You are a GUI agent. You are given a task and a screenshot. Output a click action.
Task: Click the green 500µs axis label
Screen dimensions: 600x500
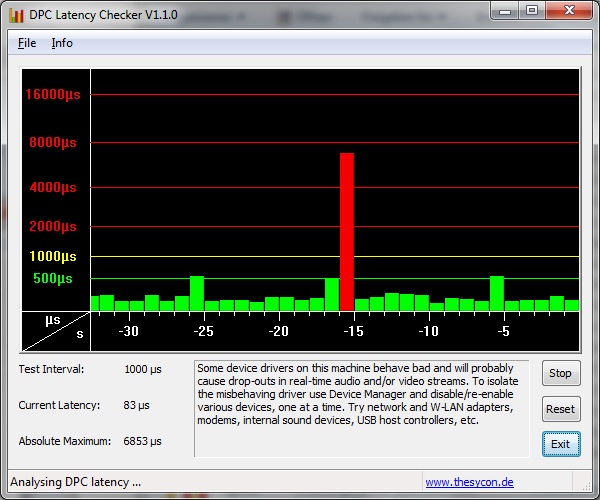click(53, 278)
